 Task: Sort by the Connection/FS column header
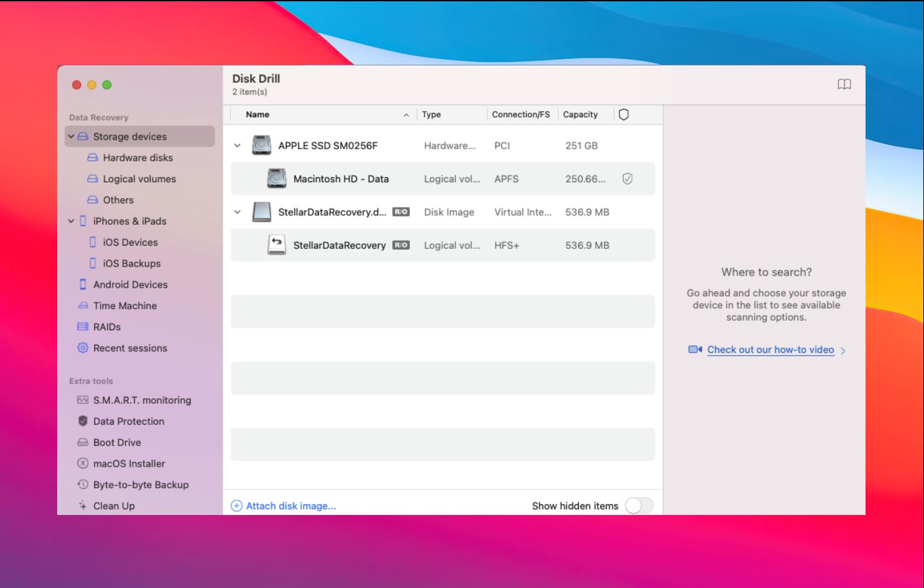tap(521, 114)
